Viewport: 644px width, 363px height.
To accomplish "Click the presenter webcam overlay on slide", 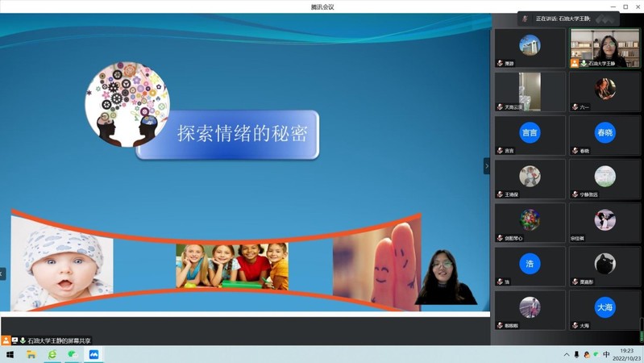I will pyautogui.click(x=445, y=277).
